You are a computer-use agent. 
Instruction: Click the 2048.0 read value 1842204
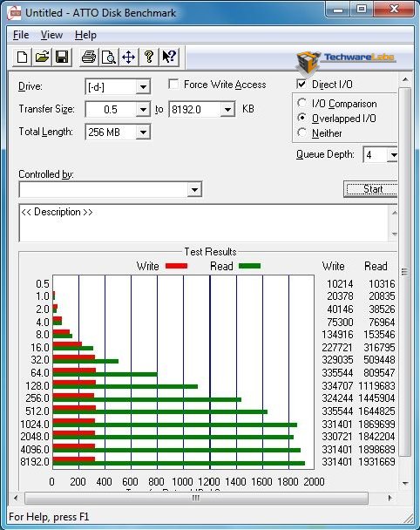click(x=376, y=437)
